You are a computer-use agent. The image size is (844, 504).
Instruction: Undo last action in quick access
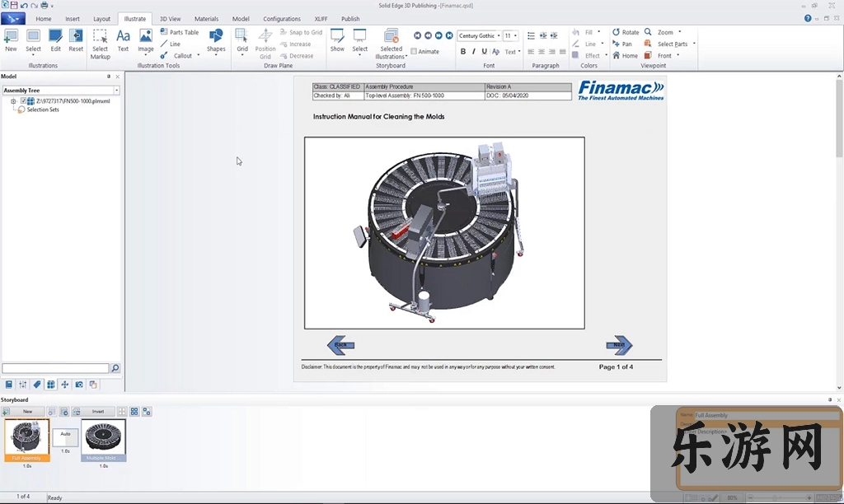(24, 6)
